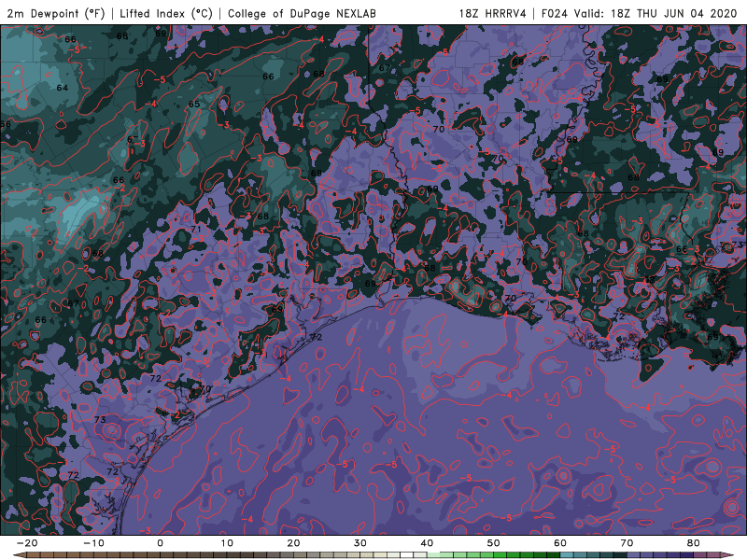This screenshot has width=747, height=560.
Task: Click the 'Lifted Index (°C)' title text
Action: tap(166, 13)
